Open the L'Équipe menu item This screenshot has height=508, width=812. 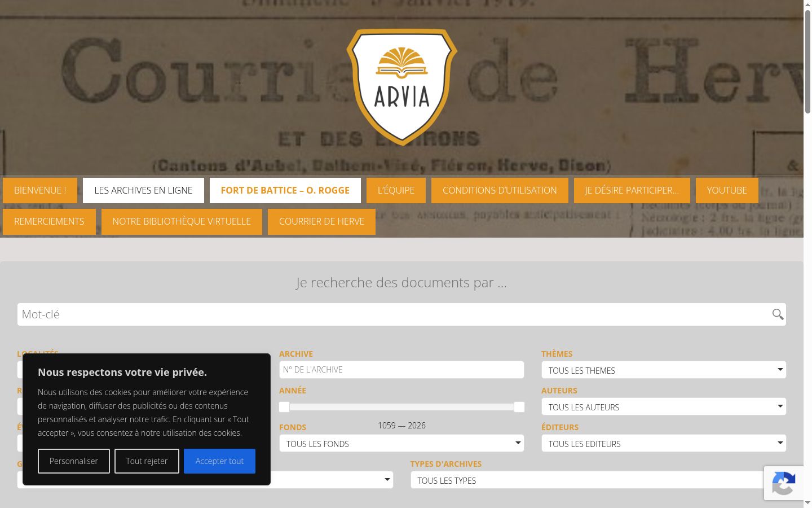(x=396, y=190)
